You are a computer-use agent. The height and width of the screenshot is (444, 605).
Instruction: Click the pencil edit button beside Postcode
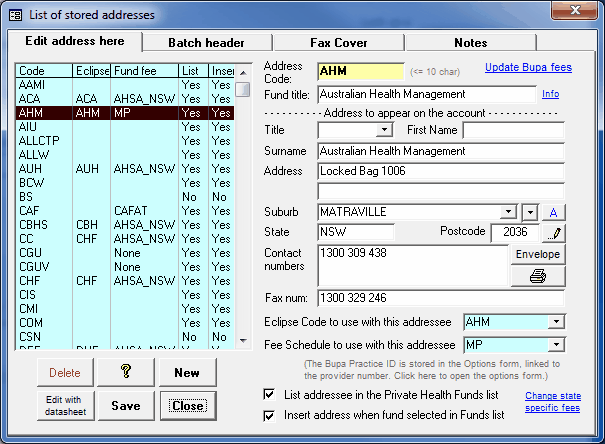click(x=554, y=233)
